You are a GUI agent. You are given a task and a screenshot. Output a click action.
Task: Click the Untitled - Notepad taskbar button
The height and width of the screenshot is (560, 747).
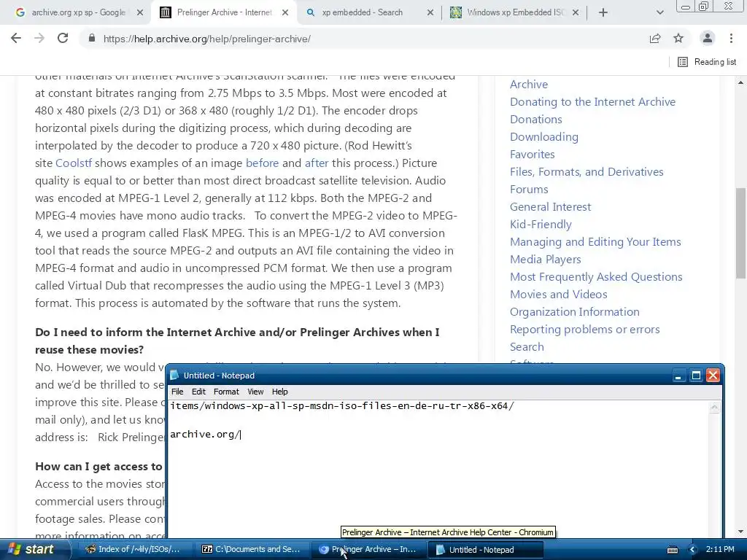[484, 550]
